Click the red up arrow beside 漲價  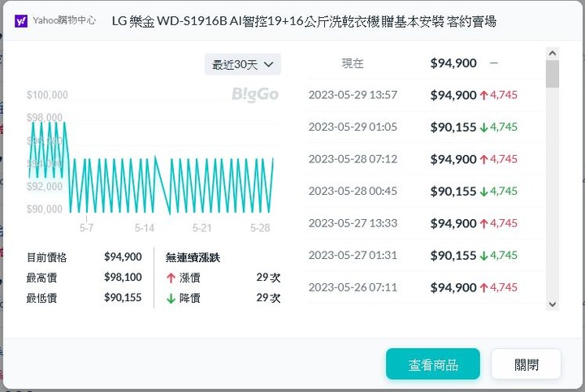point(171,278)
